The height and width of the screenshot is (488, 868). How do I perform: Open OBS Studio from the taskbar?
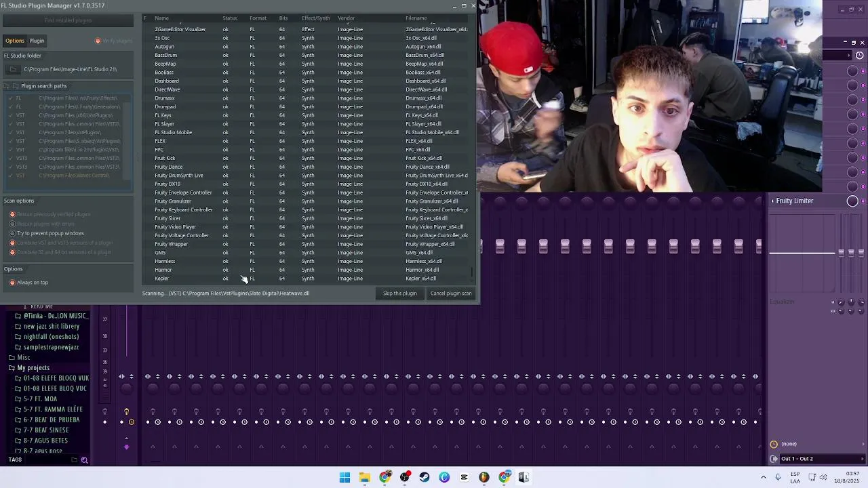point(405,477)
